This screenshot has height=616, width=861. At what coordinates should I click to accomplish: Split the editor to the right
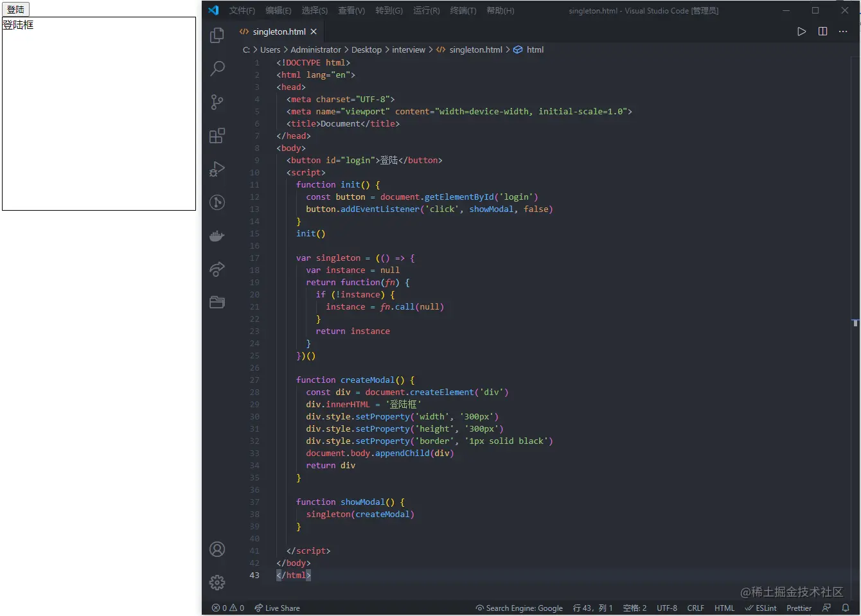tap(822, 31)
